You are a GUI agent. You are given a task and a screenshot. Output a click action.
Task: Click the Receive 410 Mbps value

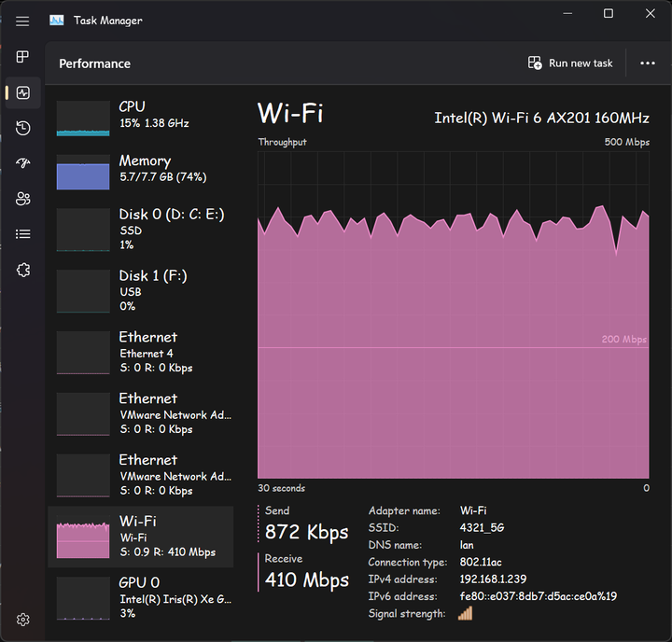[307, 580]
